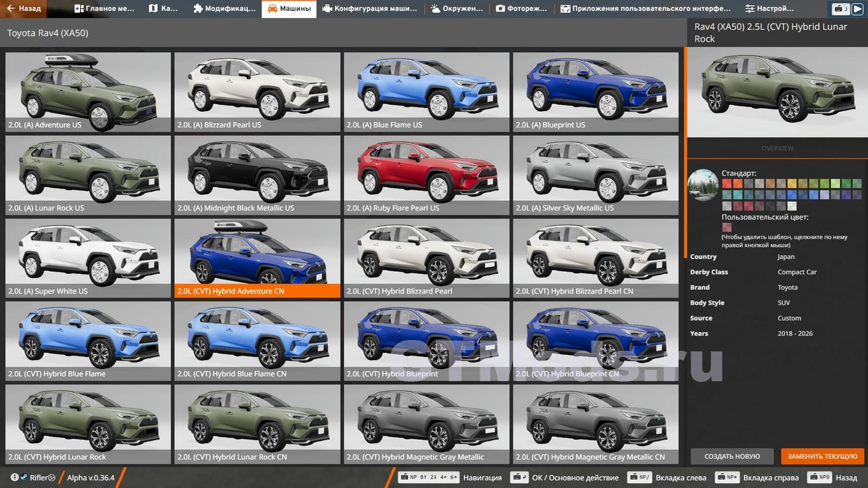Image resolution: width=868 pixels, height=488 pixels.
Task: Pick the bright blue swatch in second row
Action: [792, 194]
